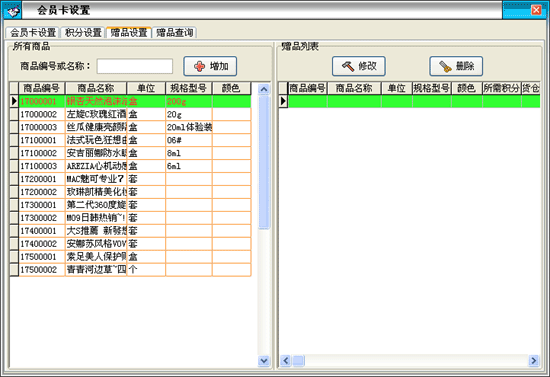This screenshot has width=550, height=377.
Task: Click the 商品编号或名称 search field
Action: (x=135, y=66)
